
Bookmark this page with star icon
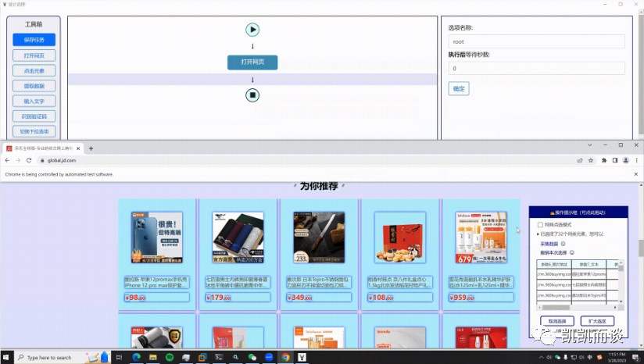(591, 160)
